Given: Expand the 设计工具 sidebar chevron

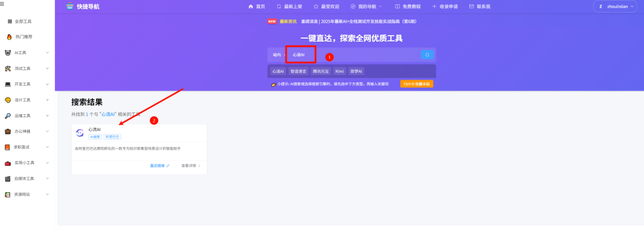Looking at the screenshot, I should point(47,100).
